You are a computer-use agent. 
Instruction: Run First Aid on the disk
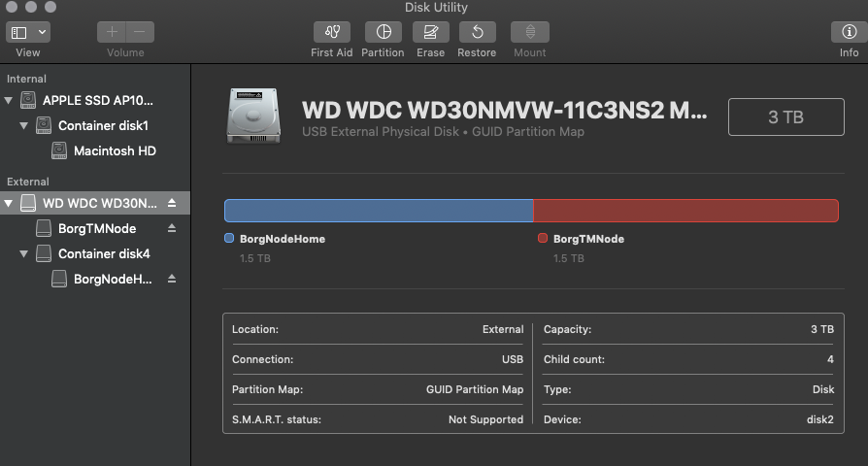click(332, 32)
